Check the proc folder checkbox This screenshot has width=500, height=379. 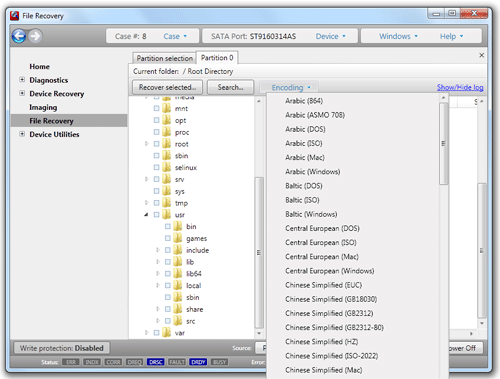coord(156,132)
